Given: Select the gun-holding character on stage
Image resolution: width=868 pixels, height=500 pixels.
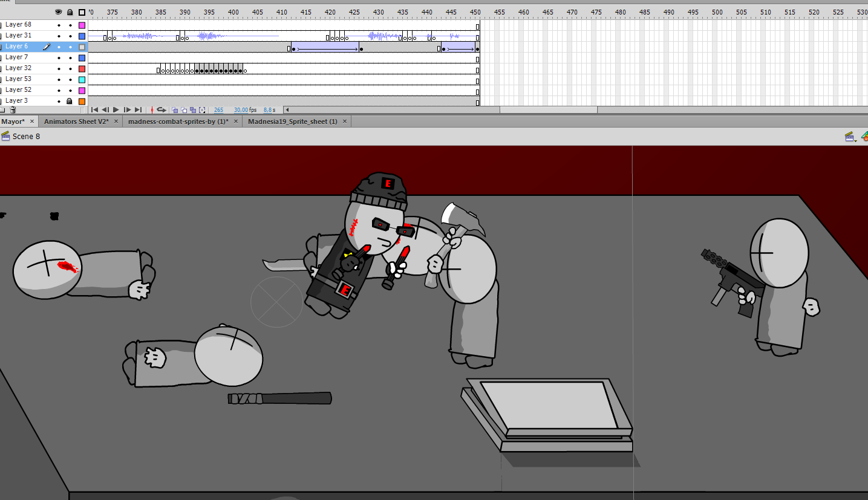Looking at the screenshot, I should [762, 287].
